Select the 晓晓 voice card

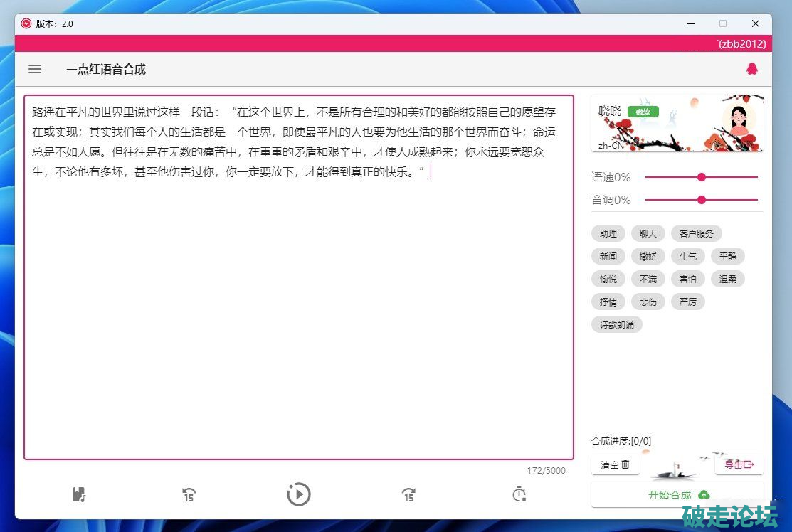pyautogui.click(x=676, y=122)
